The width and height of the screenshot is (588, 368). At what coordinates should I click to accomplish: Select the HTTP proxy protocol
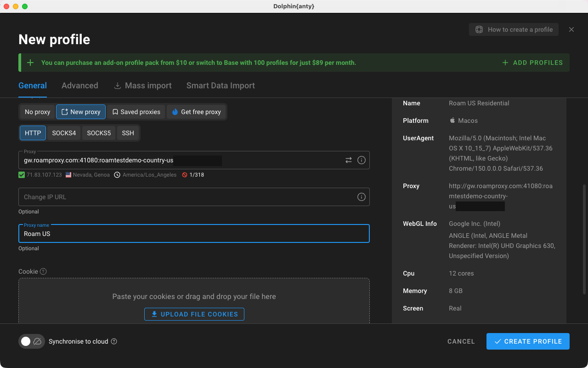33,133
